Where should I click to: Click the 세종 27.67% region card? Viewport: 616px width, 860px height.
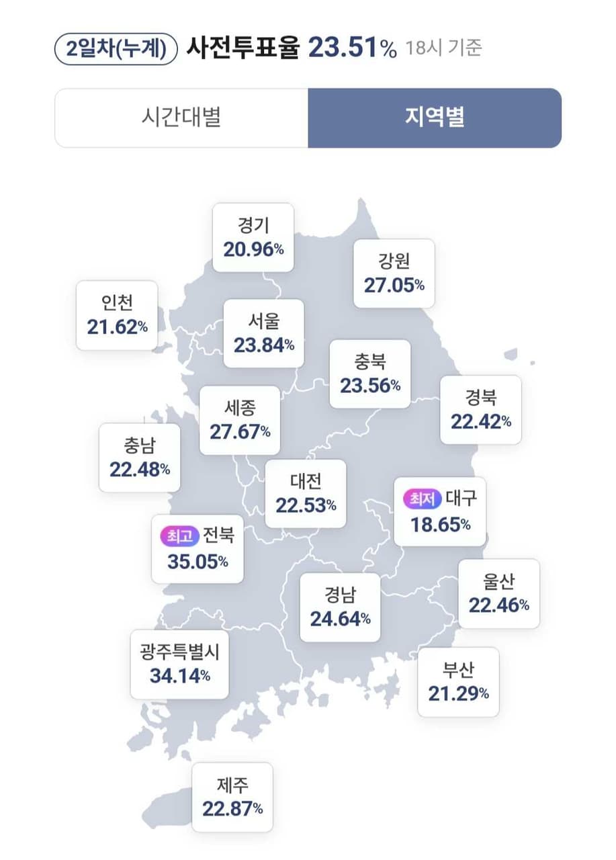(x=240, y=420)
